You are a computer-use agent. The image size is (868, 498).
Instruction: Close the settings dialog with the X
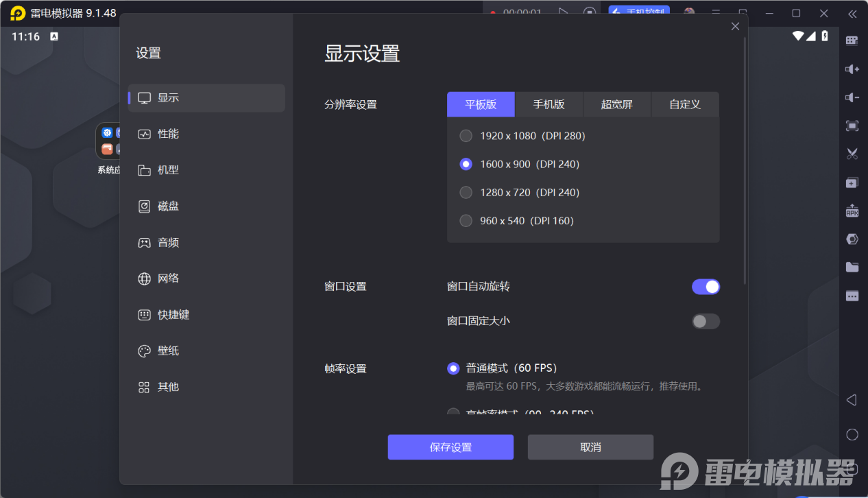735,26
